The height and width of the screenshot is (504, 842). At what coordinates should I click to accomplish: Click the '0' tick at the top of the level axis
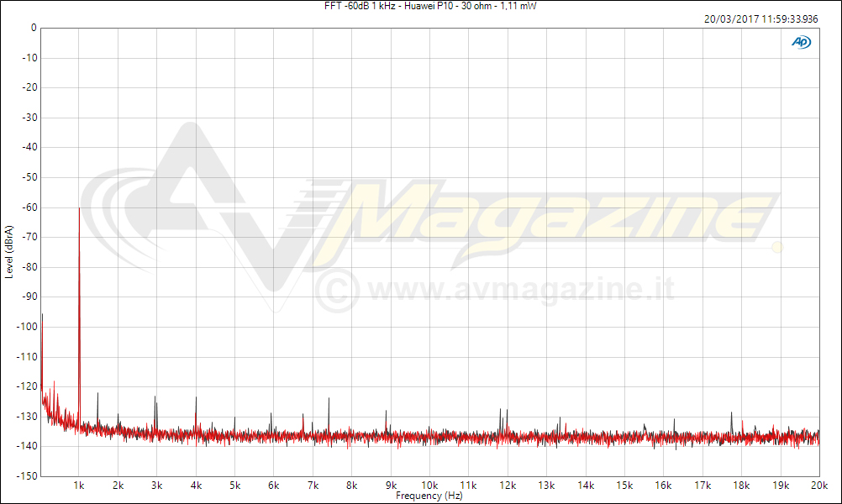(33, 28)
